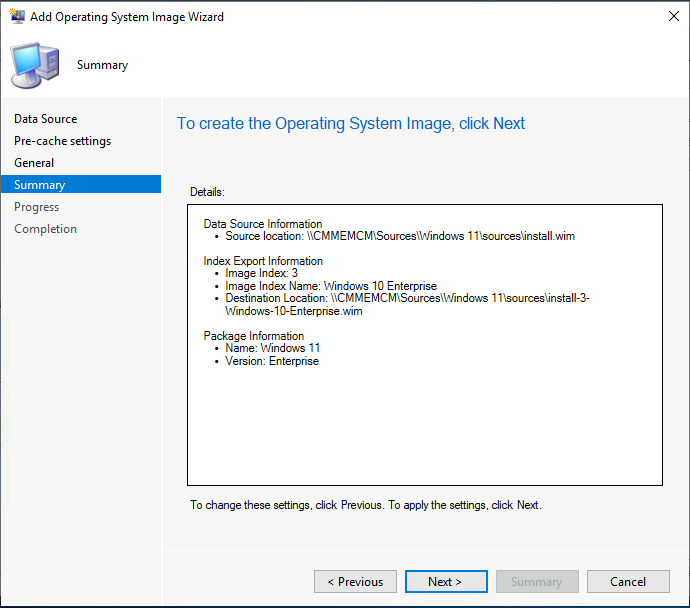Image resolution: width=690 pixels, height=608 pixels.
Task: Click the 'Package Information' heading
Action: coord(253,336)
